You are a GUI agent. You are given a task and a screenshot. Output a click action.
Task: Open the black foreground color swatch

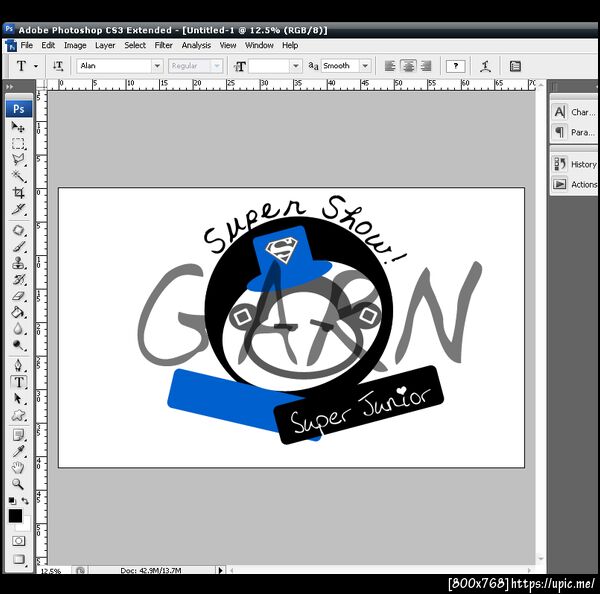tap(15, 516)
